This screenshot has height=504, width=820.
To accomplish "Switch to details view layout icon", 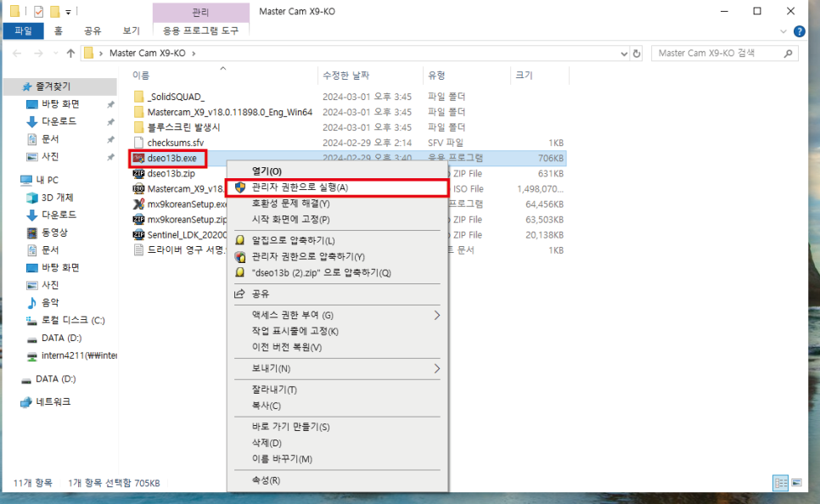I will [780, 483].
